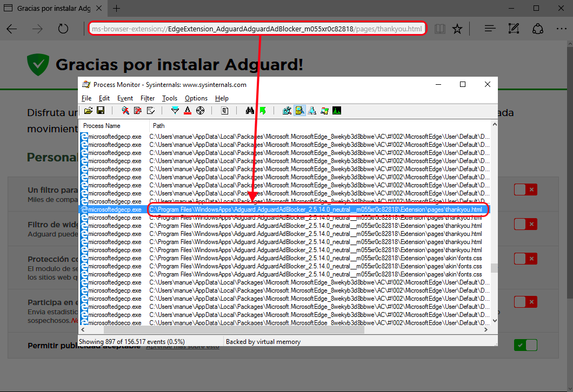This screenshot has height=392, width=573.
Task: Toggle the 'Filtro de widgets' red switch
Action: [525, 224]
